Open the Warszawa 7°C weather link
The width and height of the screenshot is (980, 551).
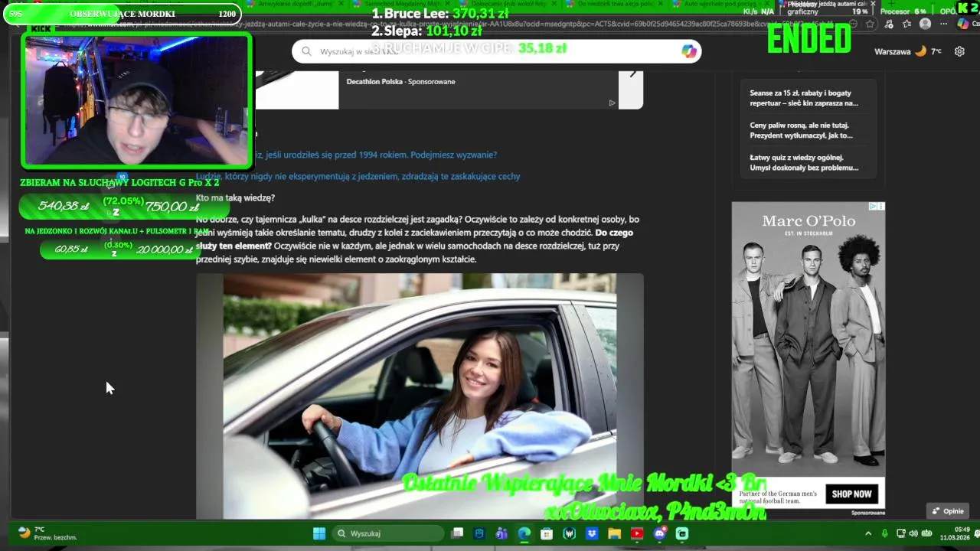pos(908,51)
